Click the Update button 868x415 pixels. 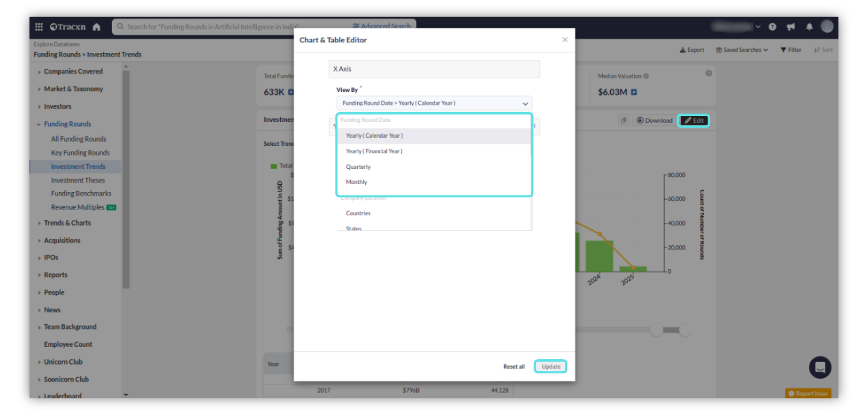(x=550, y=367)
